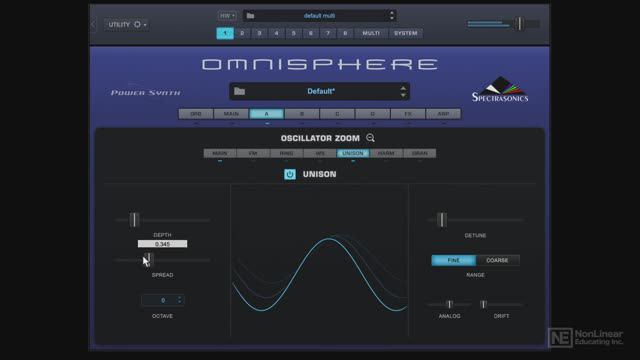Click the unison waveform display
Viewport: 640px width, 360px height.
tap(320, 260)
